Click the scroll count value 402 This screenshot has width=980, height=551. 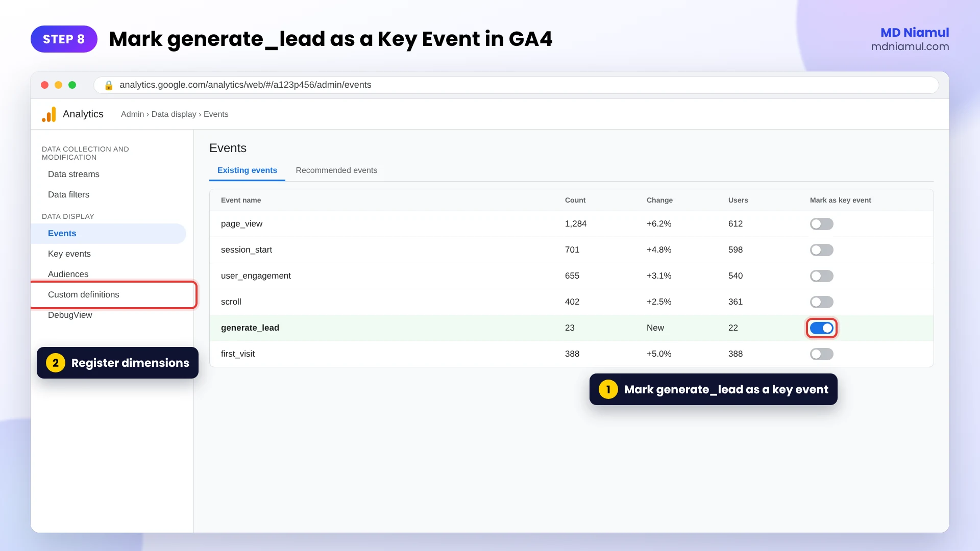point(572,302)
